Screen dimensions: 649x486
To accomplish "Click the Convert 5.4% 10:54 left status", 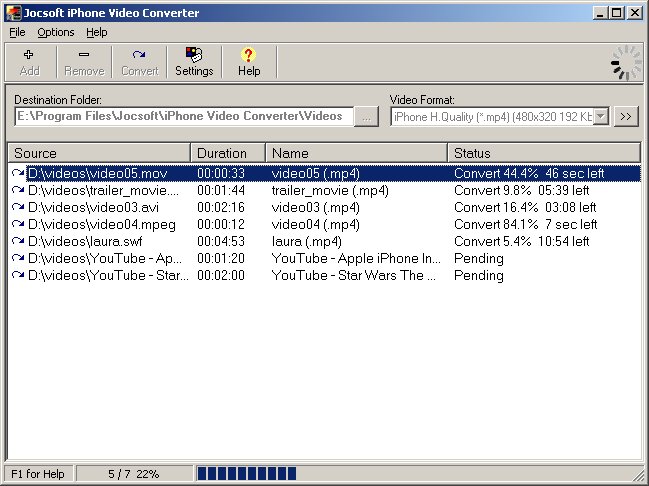I will (522, 241).
